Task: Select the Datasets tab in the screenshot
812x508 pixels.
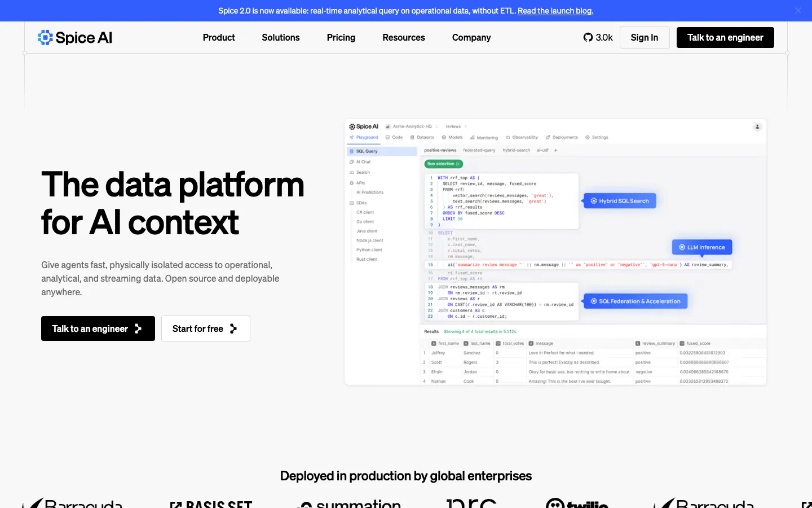Action: (x=422, y=137)
